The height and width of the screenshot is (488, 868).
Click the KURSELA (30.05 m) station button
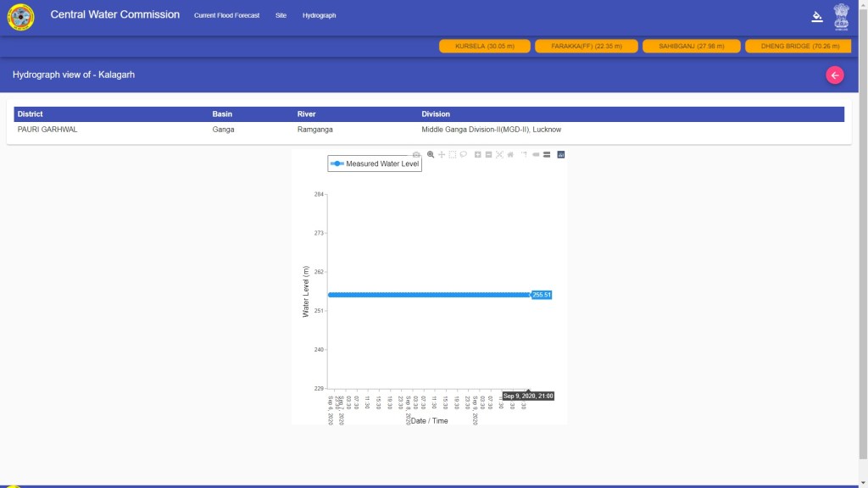485,46
